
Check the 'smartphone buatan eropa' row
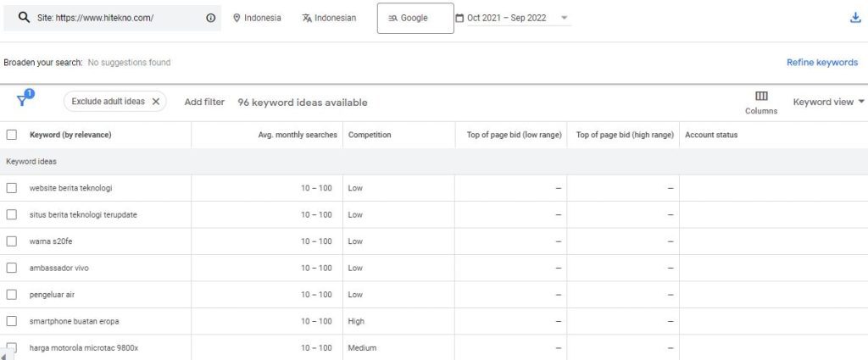point(12,321)
